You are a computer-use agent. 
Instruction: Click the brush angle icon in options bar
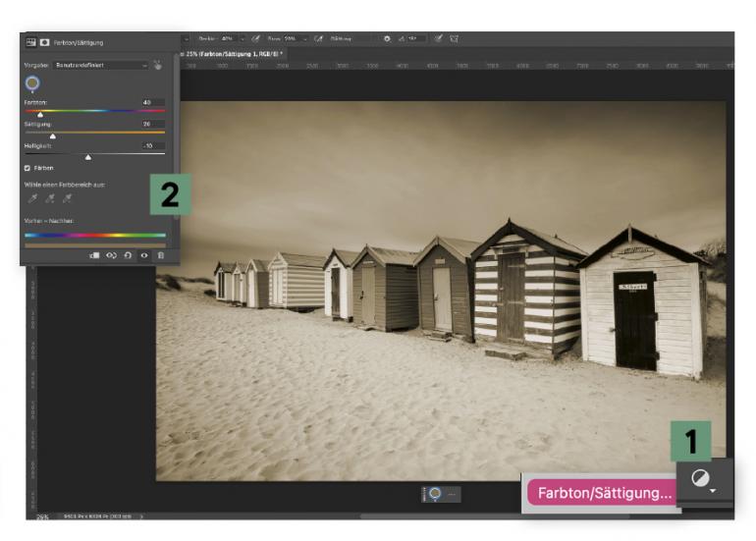402,38
